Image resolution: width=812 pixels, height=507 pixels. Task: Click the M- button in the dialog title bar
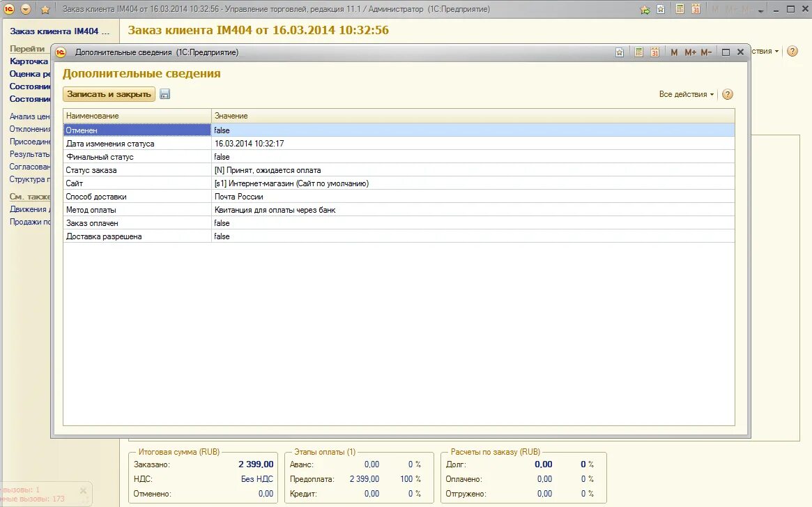click(706, 52)
